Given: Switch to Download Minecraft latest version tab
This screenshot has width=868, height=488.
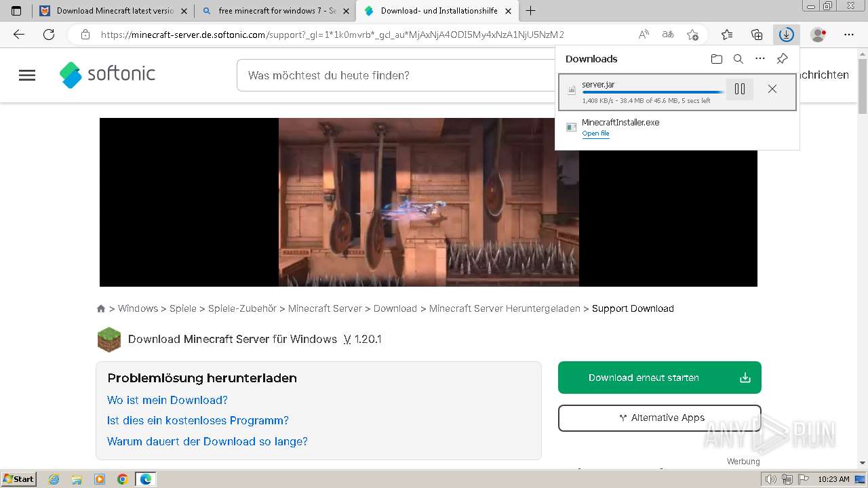Looking at the screenshot, I should pos(112,11).
